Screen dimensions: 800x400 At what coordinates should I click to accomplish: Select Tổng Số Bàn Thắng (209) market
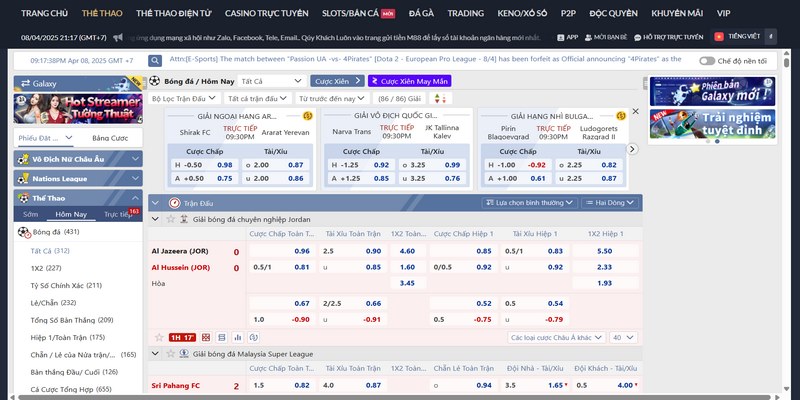[72, 320]
